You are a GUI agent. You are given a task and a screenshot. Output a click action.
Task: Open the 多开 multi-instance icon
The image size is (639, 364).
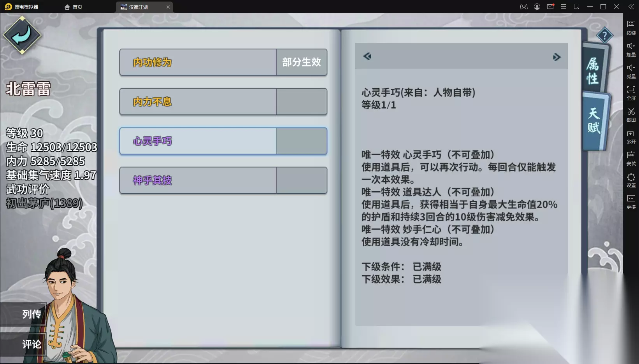click(x=631, y=136)
